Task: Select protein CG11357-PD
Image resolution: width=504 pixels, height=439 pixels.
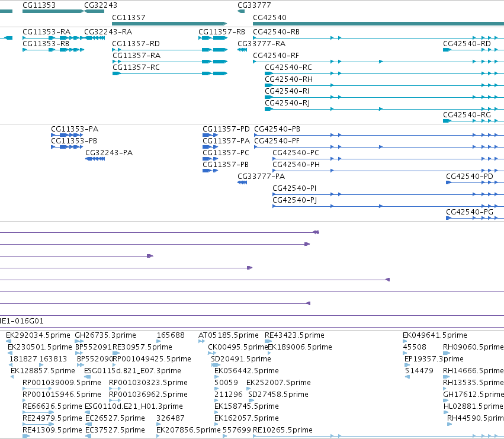Action: [226, 129]
